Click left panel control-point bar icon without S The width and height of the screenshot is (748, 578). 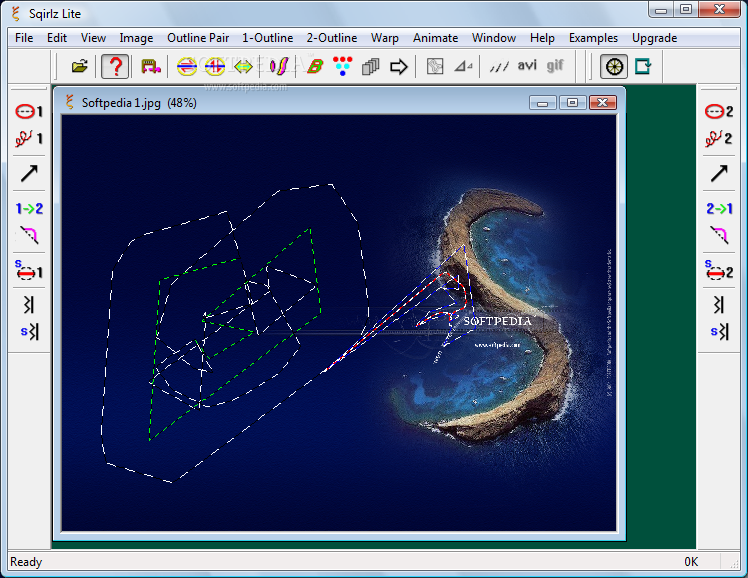click(29, 305)
